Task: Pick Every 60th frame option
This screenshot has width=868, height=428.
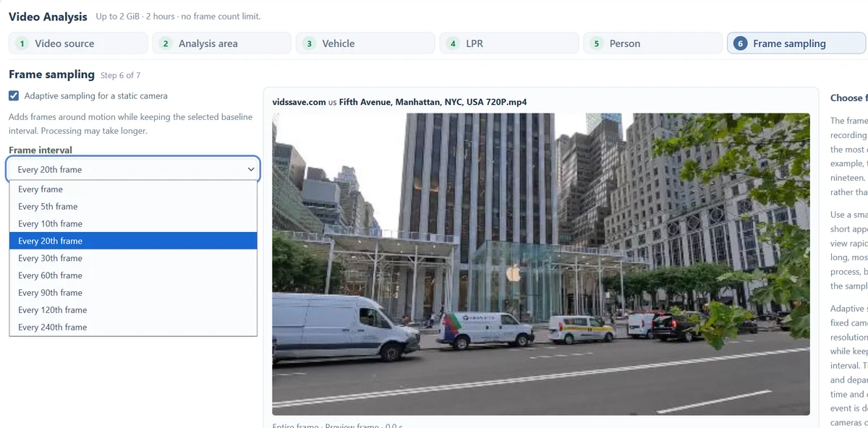Action: [x=133, y=275]
